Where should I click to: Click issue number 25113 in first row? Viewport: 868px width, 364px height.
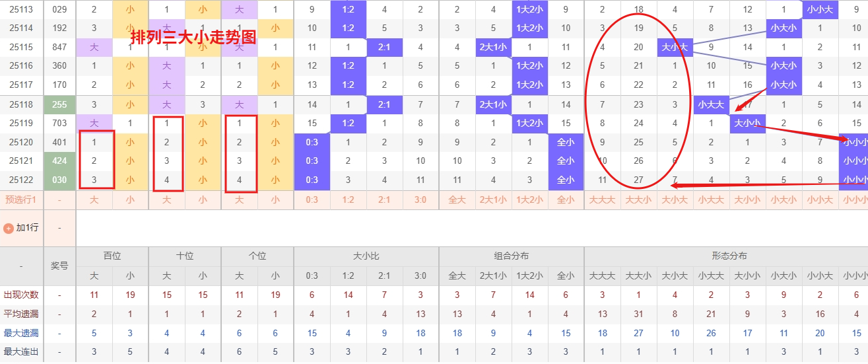click(22, 9)
